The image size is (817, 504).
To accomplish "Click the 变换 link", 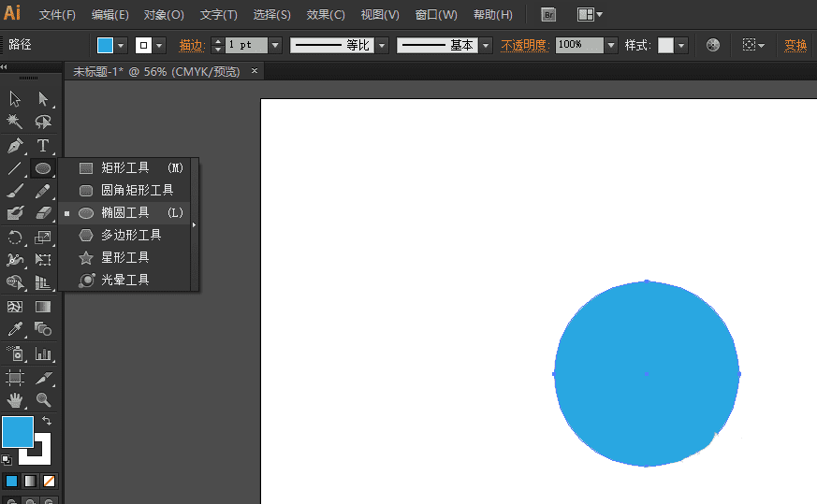I will point(795,45).
